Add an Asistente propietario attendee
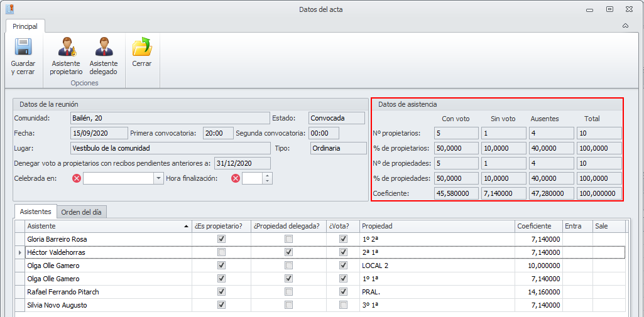644x317 pixels. 65,48
